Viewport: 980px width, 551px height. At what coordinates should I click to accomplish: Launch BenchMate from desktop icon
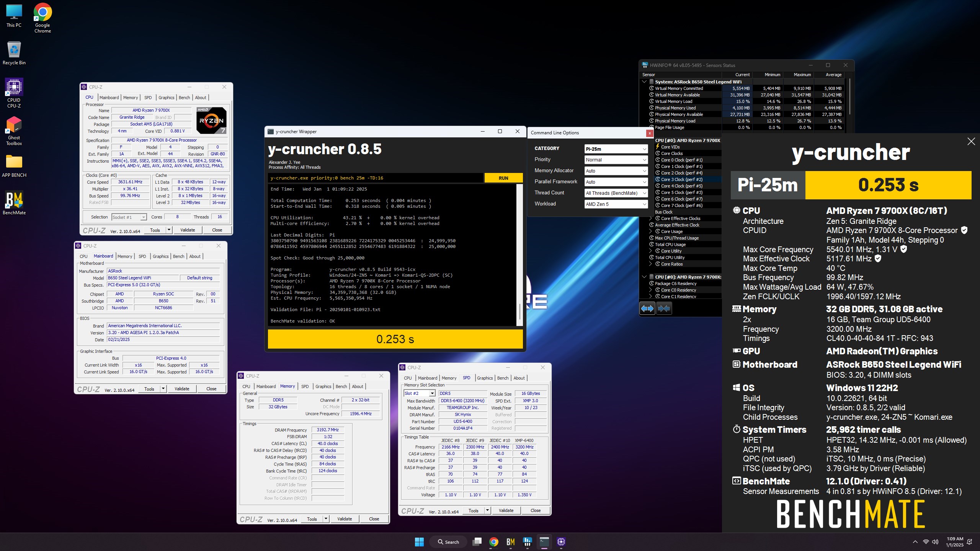coord(14,203)
